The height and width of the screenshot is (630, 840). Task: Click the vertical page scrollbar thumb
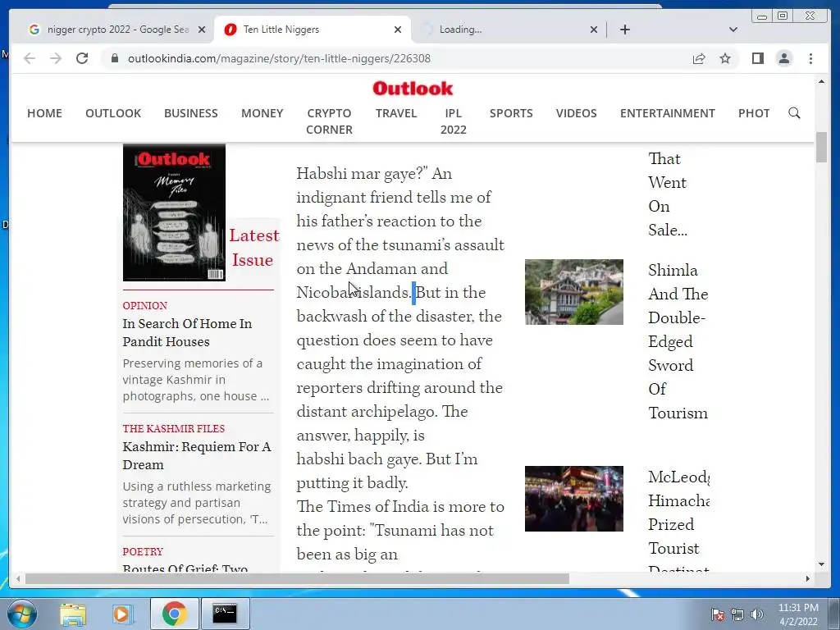tap(821, 147)
